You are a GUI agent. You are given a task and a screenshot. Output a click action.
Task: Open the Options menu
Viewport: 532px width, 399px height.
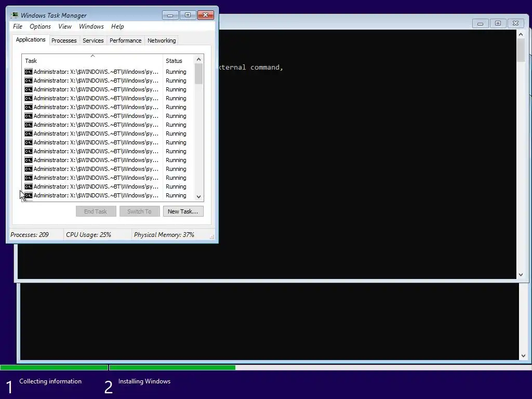(40, 26)
